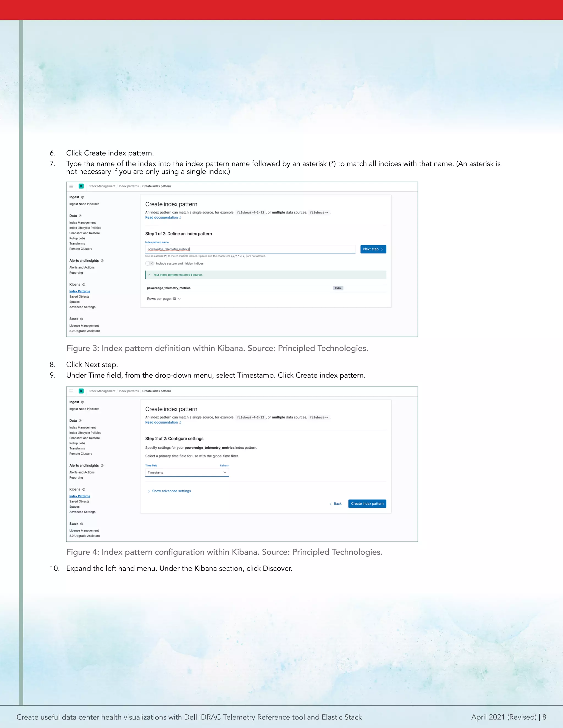Select Reporting in Figure 3 sidebar
Image resolution: width=563 pixels, height=728 pixels.
pyautogui.click(x=76, y=273)
